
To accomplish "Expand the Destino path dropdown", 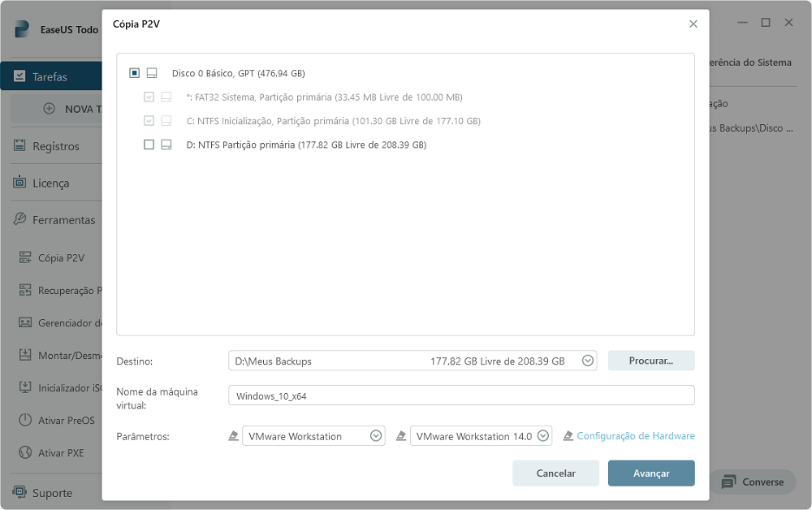I will point(588,361).
